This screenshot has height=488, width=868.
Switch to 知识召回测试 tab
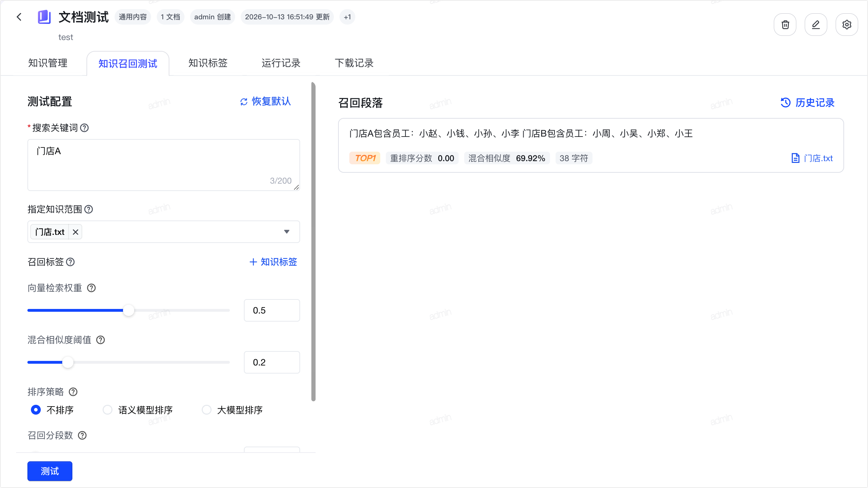point(128,64)
